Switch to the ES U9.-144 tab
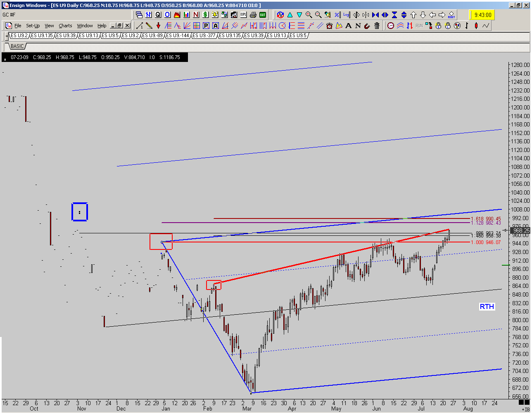Viewport: 532px width, 413px height. 178,36
